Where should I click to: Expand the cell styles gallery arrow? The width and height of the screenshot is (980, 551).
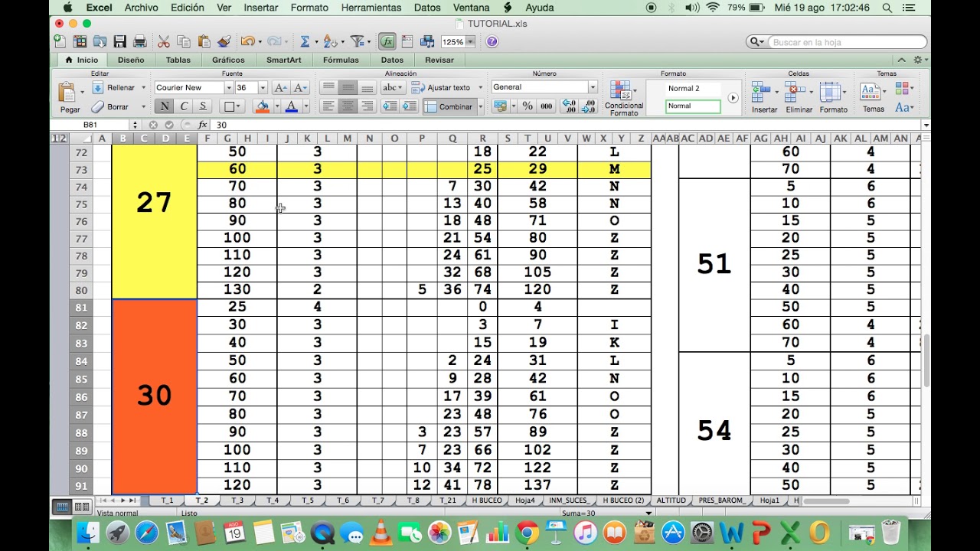(733, 98)
